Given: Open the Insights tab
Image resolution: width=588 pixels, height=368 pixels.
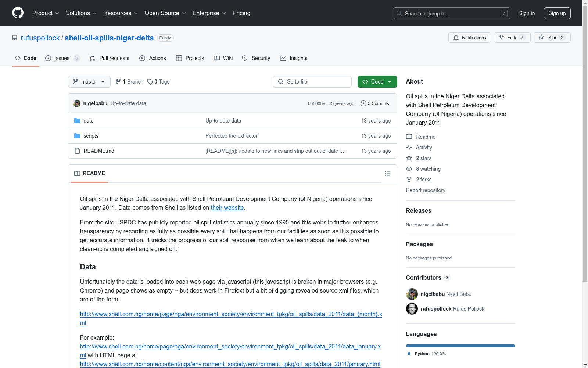Looking at the screenshot, I should (294, 58).
